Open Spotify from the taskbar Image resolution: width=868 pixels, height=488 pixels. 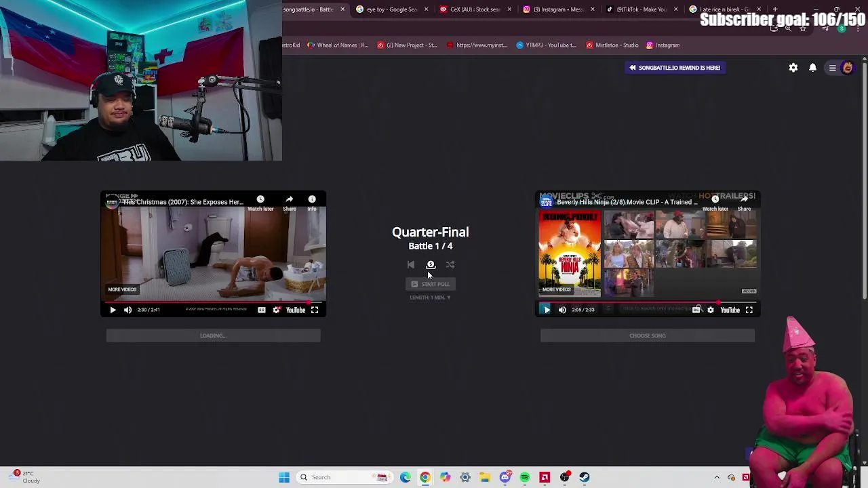525,477
